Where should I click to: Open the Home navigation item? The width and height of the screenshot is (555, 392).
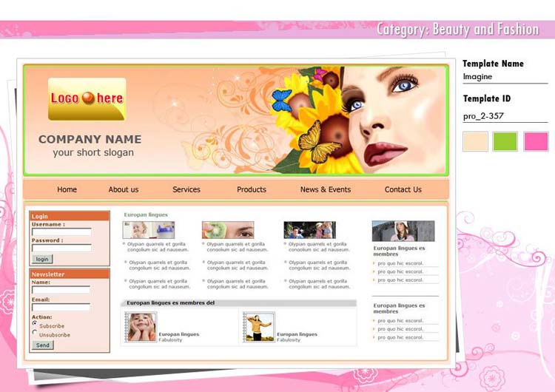[x=67, y=189]
